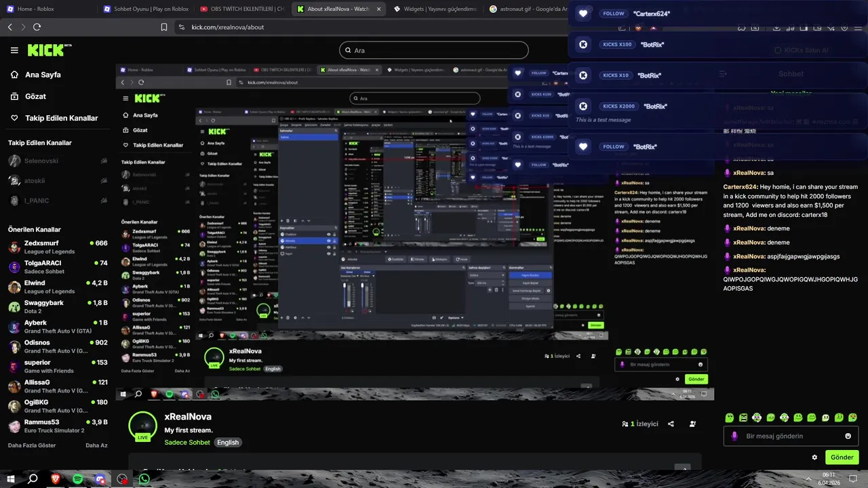The height and width of the screenshot is (488, 868).
Task: Click xRealNova's LIVE avatar below the video
Action: [142, 426]
